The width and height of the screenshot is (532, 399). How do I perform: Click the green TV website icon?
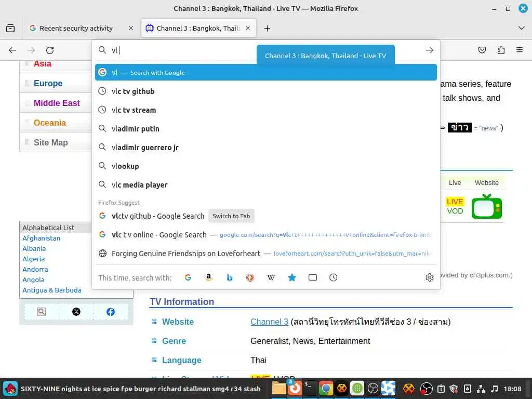click(486, 206)
